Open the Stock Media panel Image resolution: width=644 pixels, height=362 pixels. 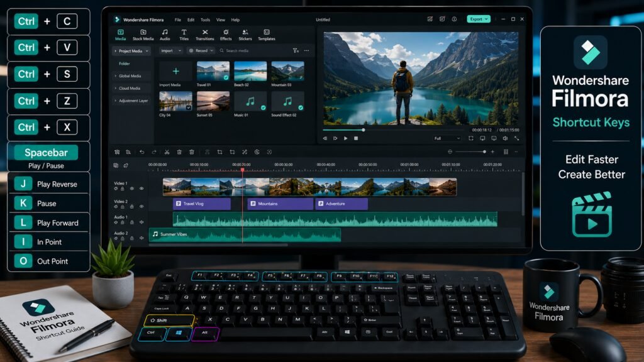point(143,35)
